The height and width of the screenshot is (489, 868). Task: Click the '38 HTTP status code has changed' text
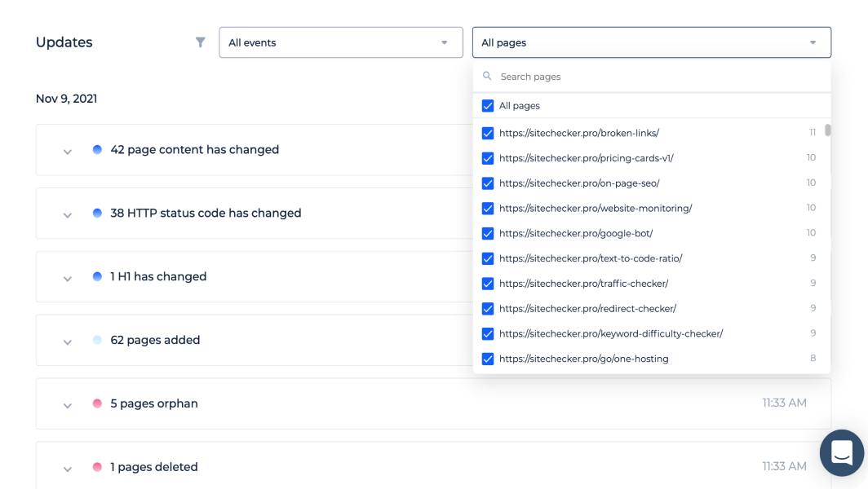[206, 213]
